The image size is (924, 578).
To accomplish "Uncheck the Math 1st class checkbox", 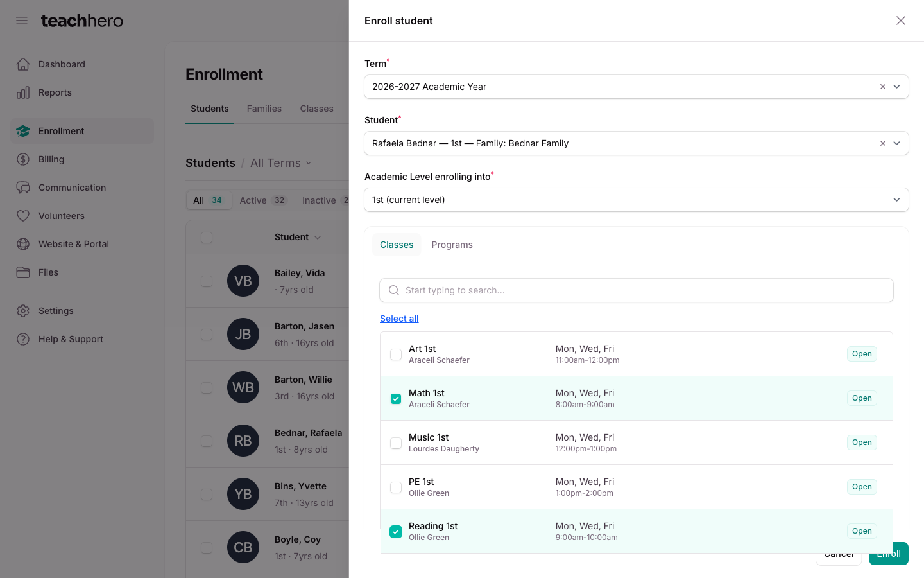I will tap(396, 399).
